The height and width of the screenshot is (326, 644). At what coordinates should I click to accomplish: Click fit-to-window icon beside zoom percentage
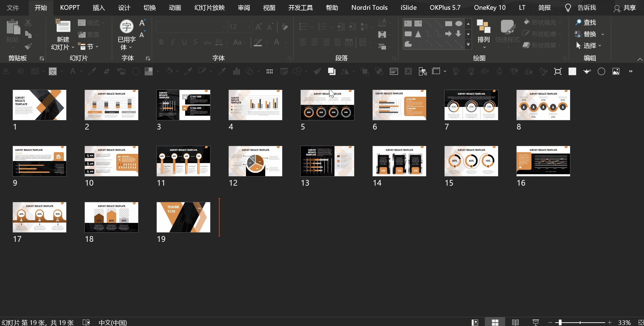click(x=640, y=322)
